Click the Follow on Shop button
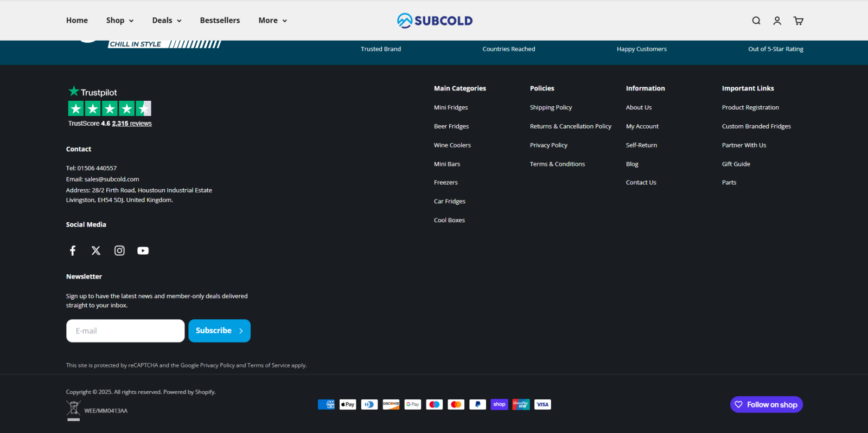 (766, 404)
